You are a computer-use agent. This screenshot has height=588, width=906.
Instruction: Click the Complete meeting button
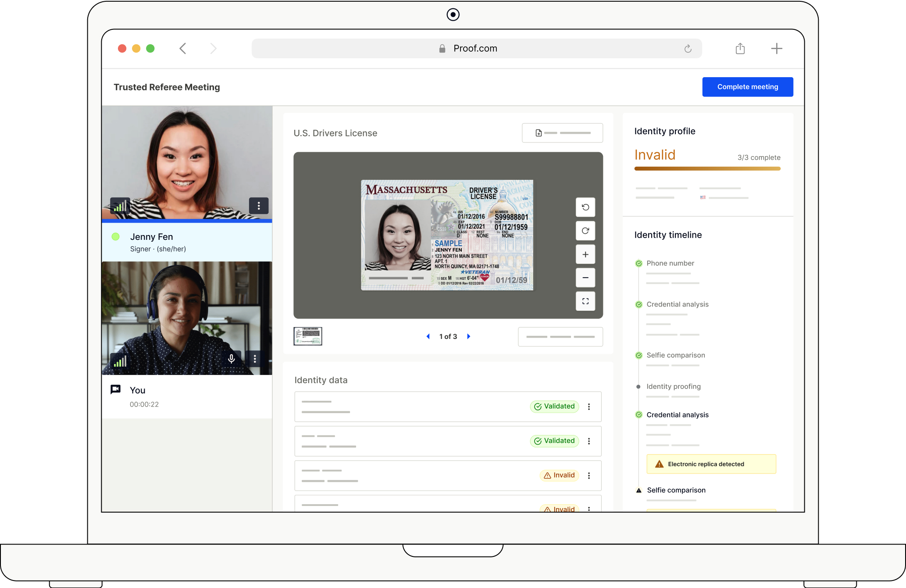[x=747, y=87]
